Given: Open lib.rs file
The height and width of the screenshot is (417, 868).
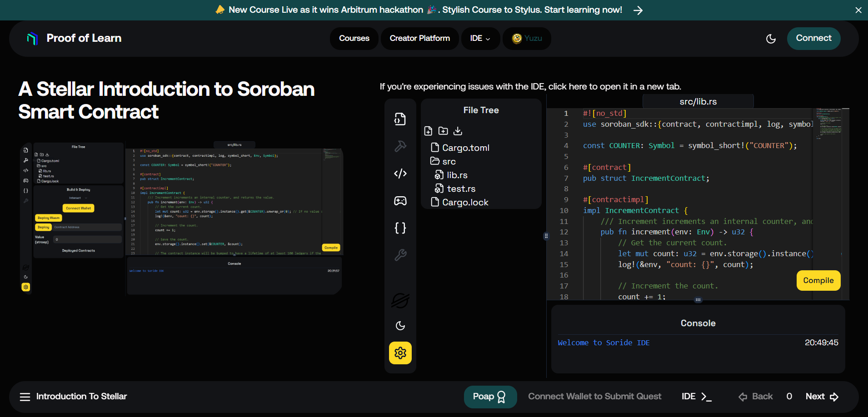Looking at the screenshot, I should (x=451, y=175).
